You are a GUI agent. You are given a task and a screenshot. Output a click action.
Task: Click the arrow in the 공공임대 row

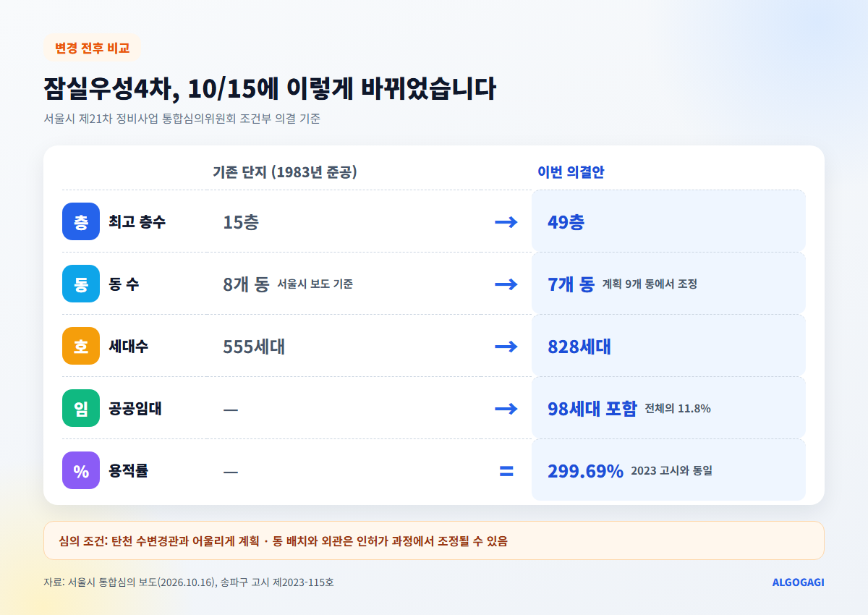506,409
